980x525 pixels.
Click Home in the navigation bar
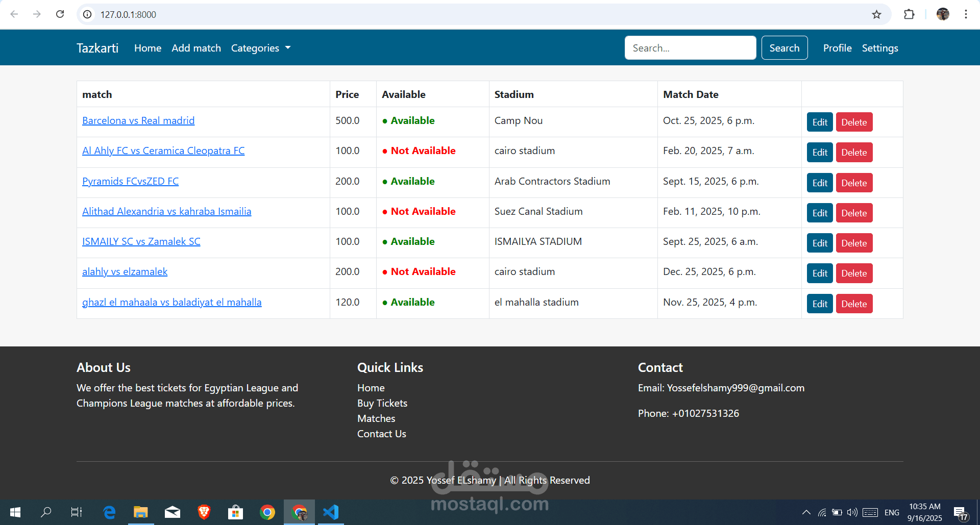point(148,47)
